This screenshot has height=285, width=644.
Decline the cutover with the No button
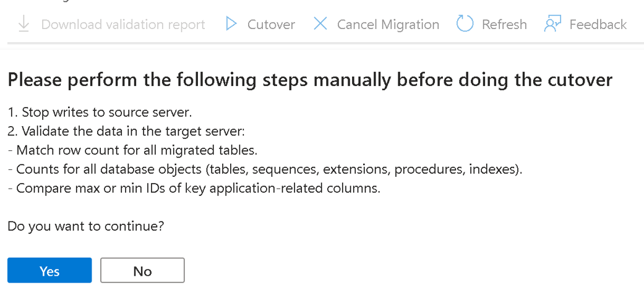(142, 271)
